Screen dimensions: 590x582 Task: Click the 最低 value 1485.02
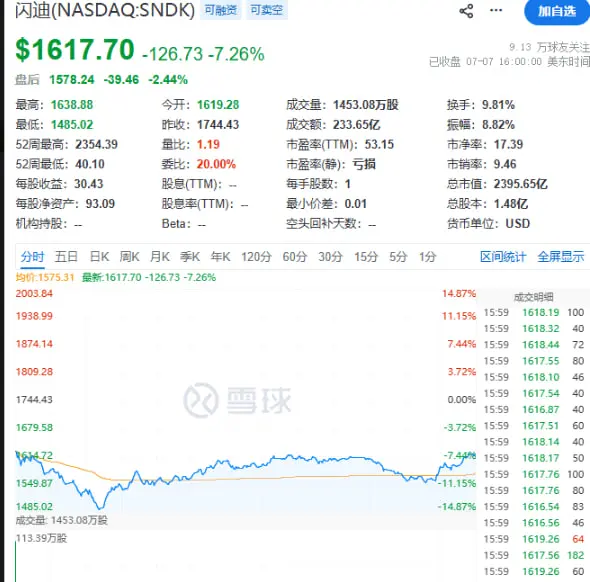point(72,125)
